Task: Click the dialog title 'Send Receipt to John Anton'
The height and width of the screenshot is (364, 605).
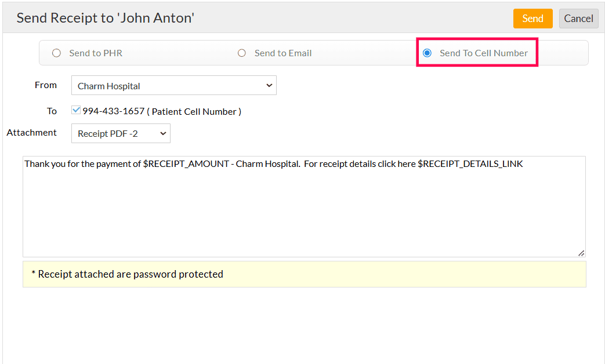Action: [105, 18]
